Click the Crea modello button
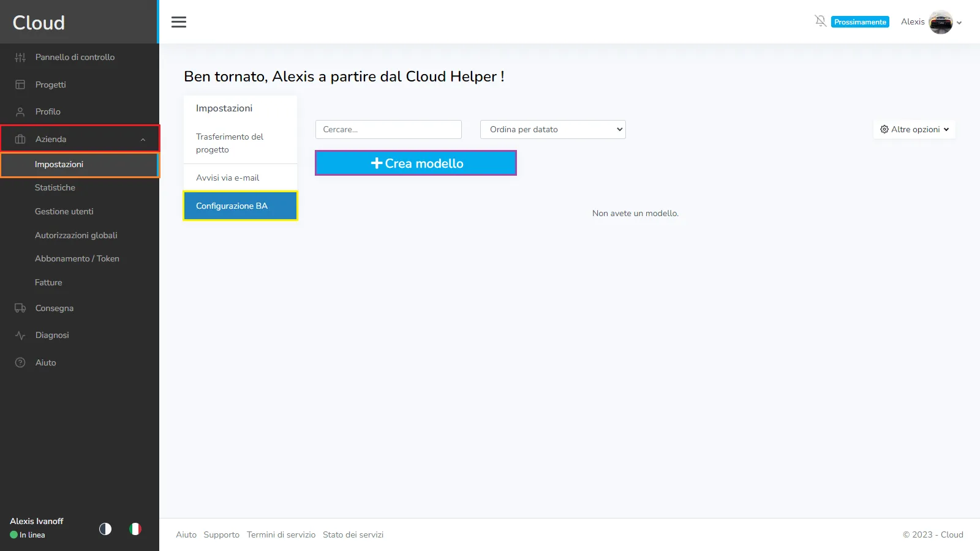This screenshot has width=980, height=551. coord(416,163)
